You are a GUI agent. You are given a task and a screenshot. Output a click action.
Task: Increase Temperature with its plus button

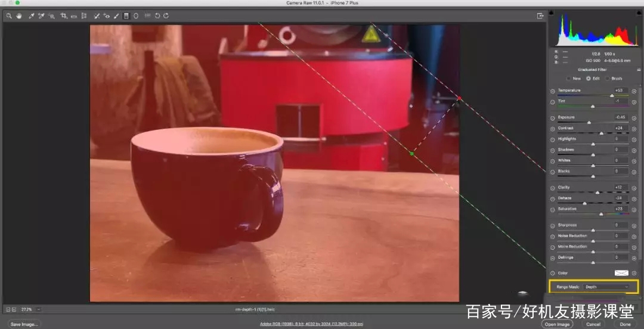pyautogui.click(x=634, y=91)
